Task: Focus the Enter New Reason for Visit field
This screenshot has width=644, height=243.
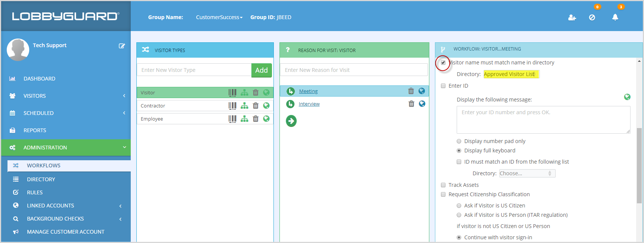Action: 354,70
